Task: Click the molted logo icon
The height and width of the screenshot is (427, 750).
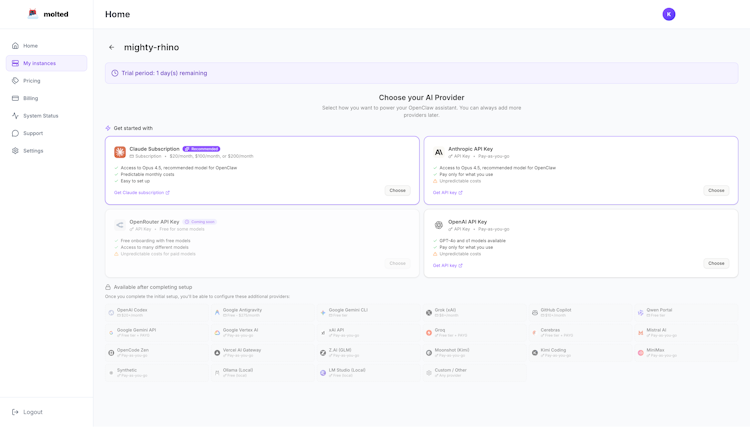Action: coord(33,14)
